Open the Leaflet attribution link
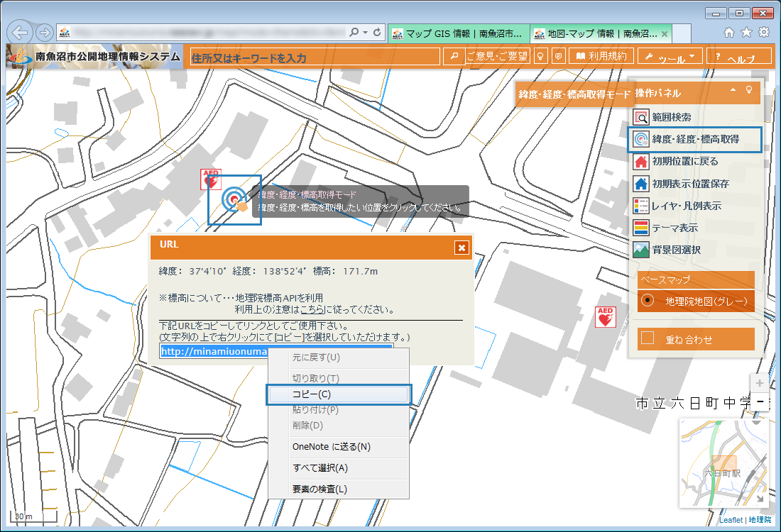This screenshot has height=532, width=781. click(731, 519)
